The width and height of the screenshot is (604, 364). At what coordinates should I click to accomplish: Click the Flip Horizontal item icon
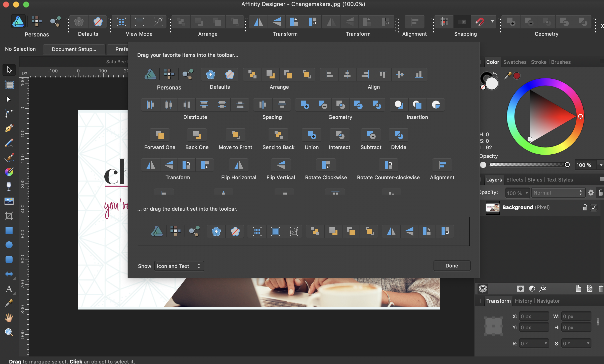click(238, 165)
